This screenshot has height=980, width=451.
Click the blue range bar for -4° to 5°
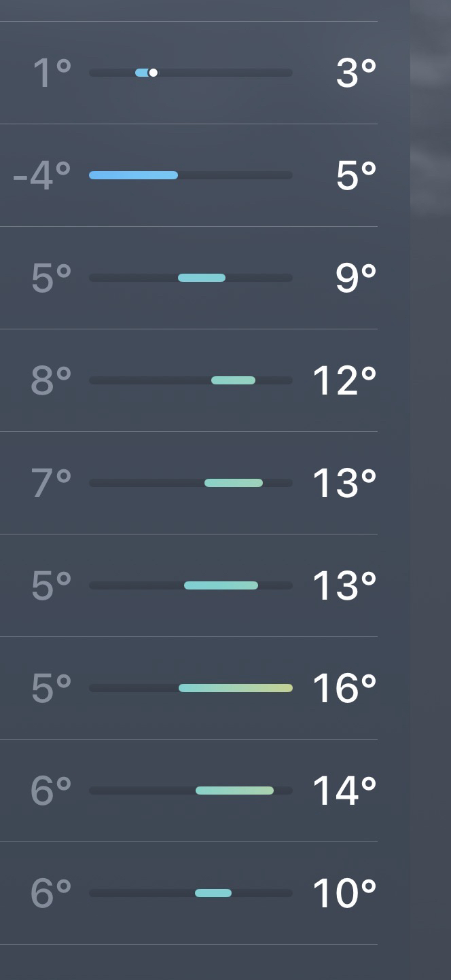[133, 175]
